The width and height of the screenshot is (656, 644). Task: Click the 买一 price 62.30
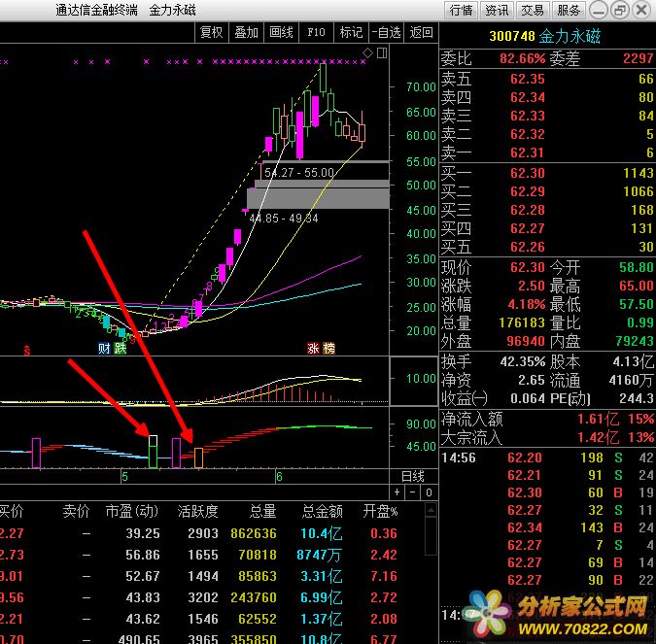coord(528,173)
